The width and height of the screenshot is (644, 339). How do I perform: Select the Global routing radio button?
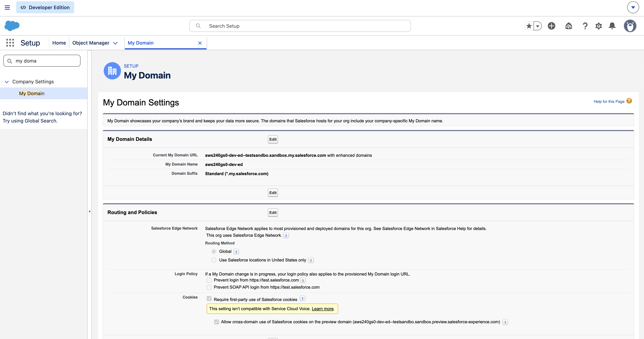[x=214, y=251]
